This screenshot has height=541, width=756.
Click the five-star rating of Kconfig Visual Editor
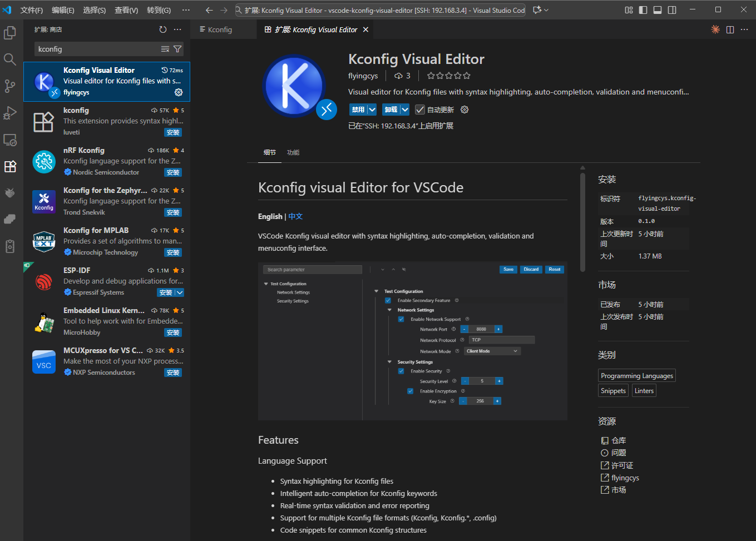[448, 76]
